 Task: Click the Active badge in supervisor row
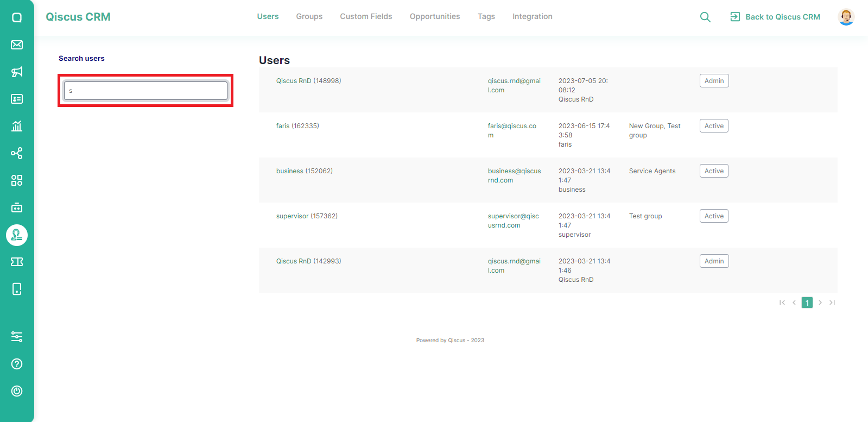coord(714,216)
